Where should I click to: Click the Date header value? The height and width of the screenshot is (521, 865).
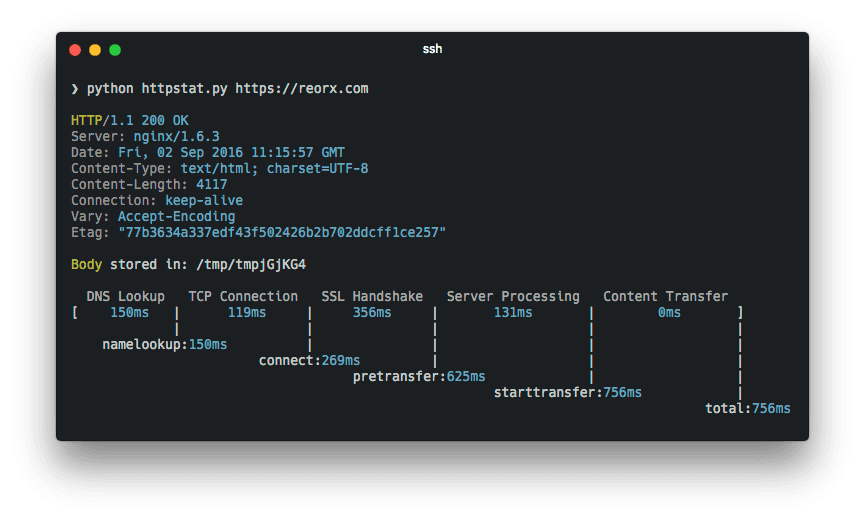(x=231, y=152)
